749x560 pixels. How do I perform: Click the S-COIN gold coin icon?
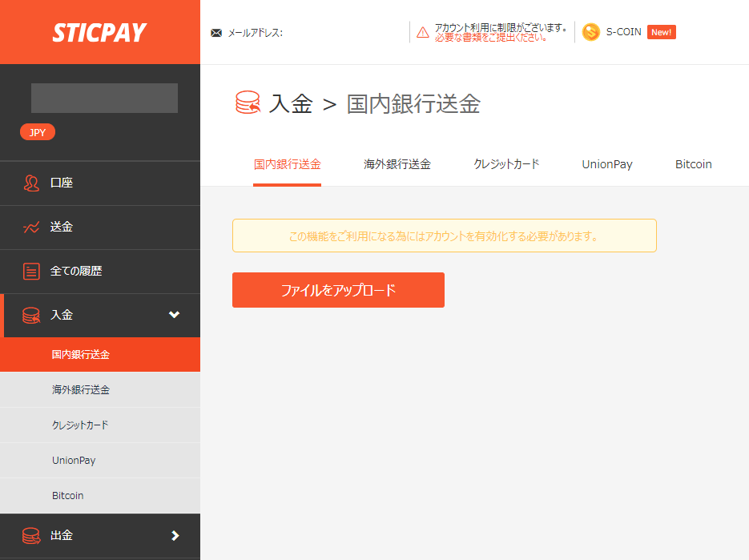point(591,32)
